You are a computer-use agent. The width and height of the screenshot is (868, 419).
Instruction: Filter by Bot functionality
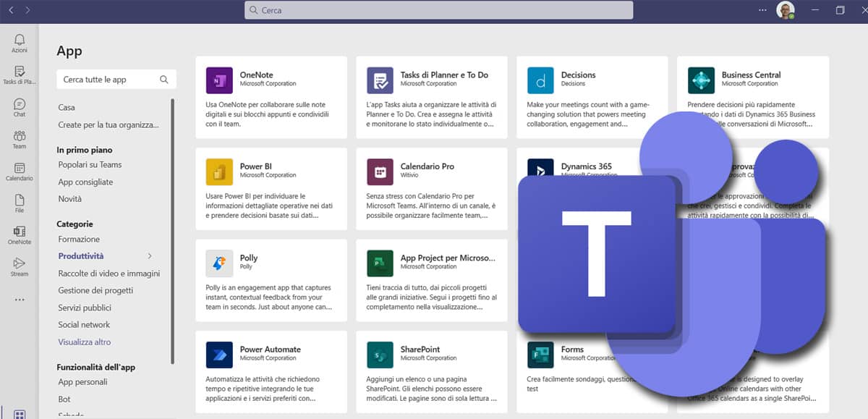64,399
